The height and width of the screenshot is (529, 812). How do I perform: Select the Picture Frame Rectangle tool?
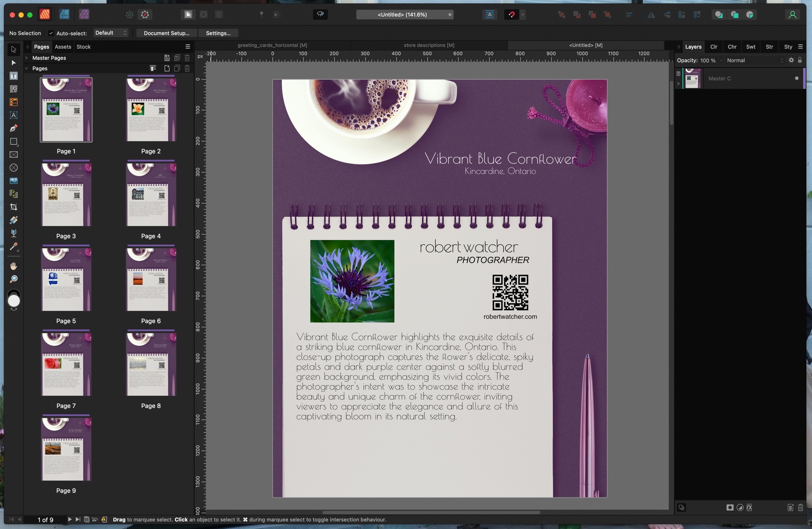13,155
